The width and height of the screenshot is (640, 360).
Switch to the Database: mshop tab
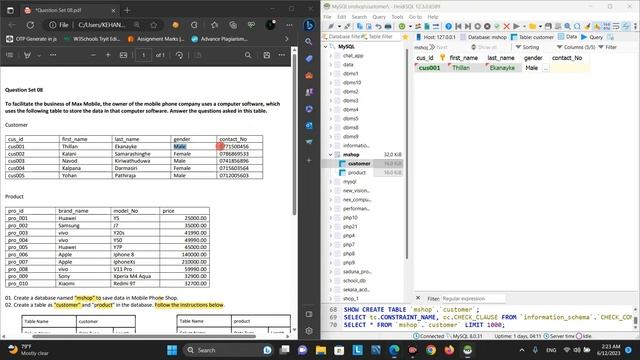pos(484,37)
